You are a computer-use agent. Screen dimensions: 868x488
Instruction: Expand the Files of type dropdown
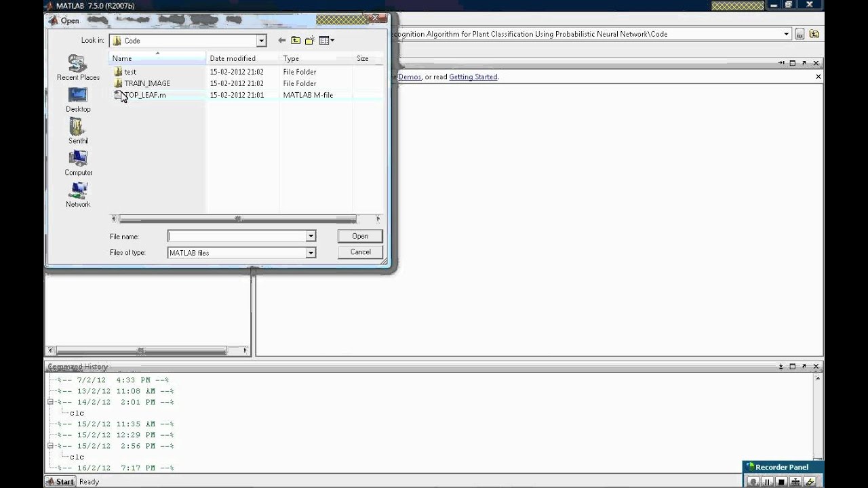[311, 253]
